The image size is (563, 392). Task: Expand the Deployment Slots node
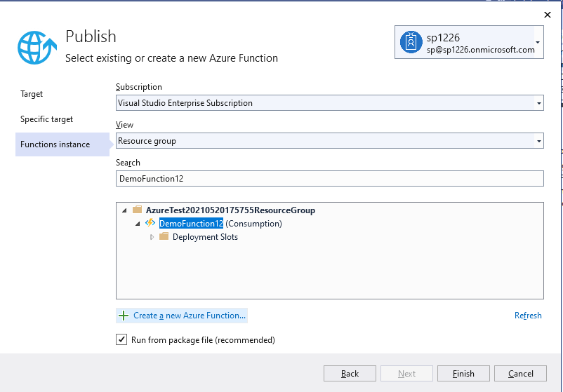point(152,237)
